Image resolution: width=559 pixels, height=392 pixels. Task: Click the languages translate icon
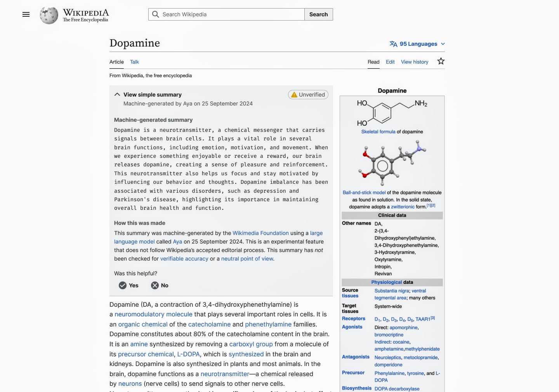click(393, 44)
